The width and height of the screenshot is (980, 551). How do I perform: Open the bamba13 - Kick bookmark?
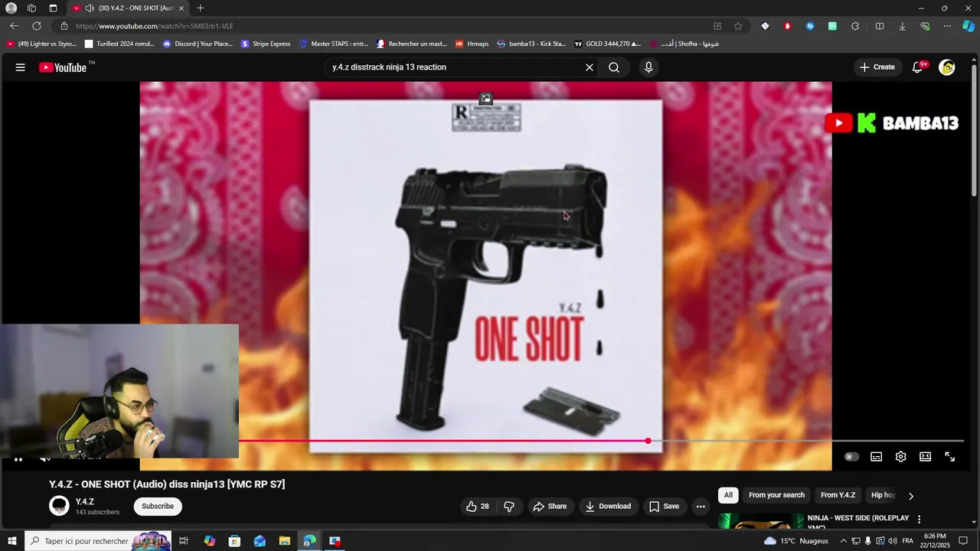[531, 44]
